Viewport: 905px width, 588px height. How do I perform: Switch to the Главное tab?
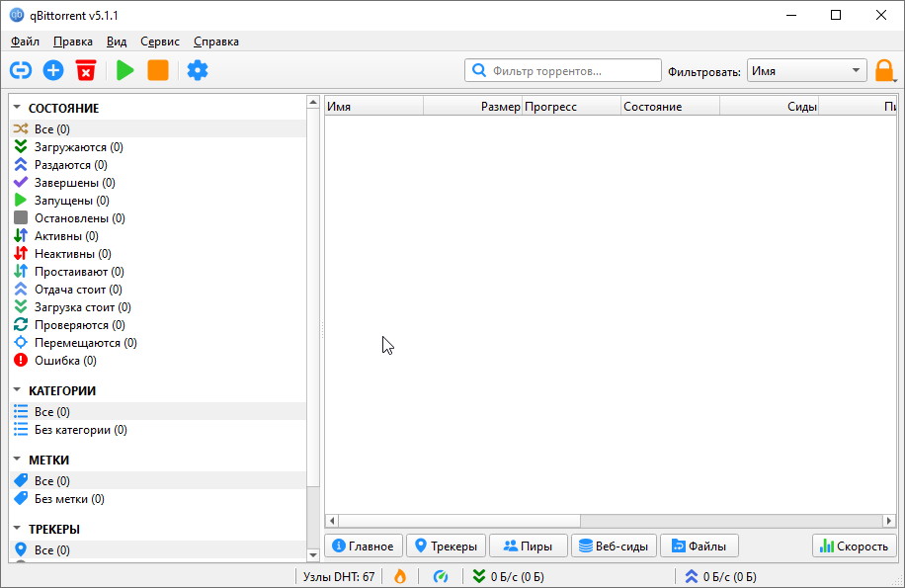click(x=364, y=546)
